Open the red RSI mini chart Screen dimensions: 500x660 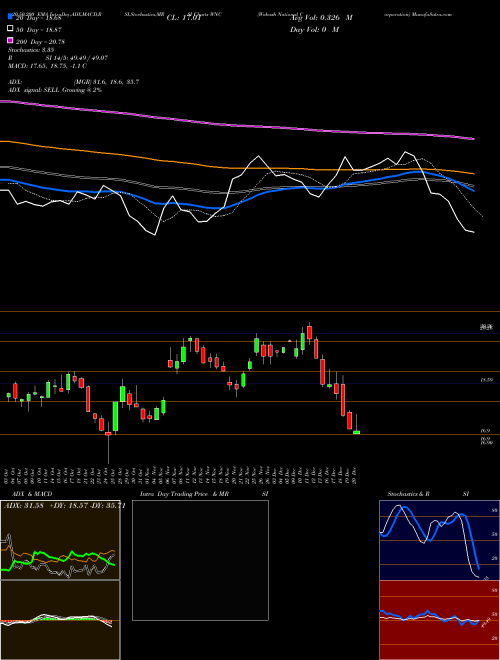[439, 620]
